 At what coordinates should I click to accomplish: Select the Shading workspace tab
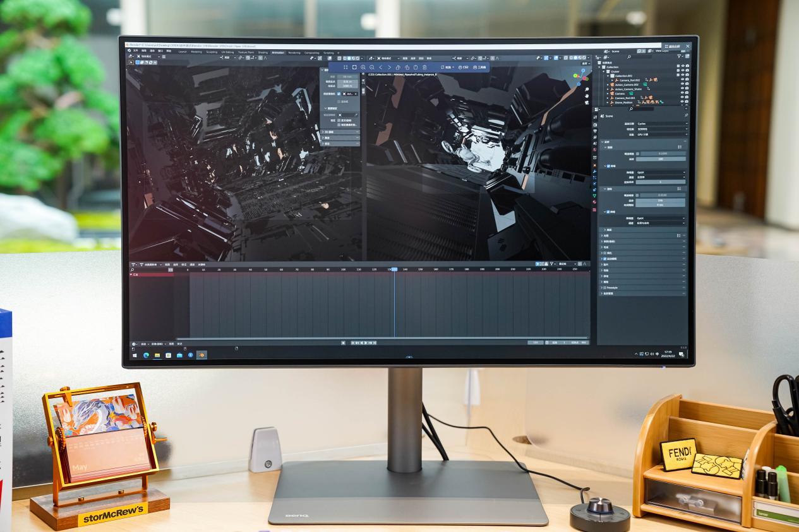pyautogui.click(x=263, y=52)
